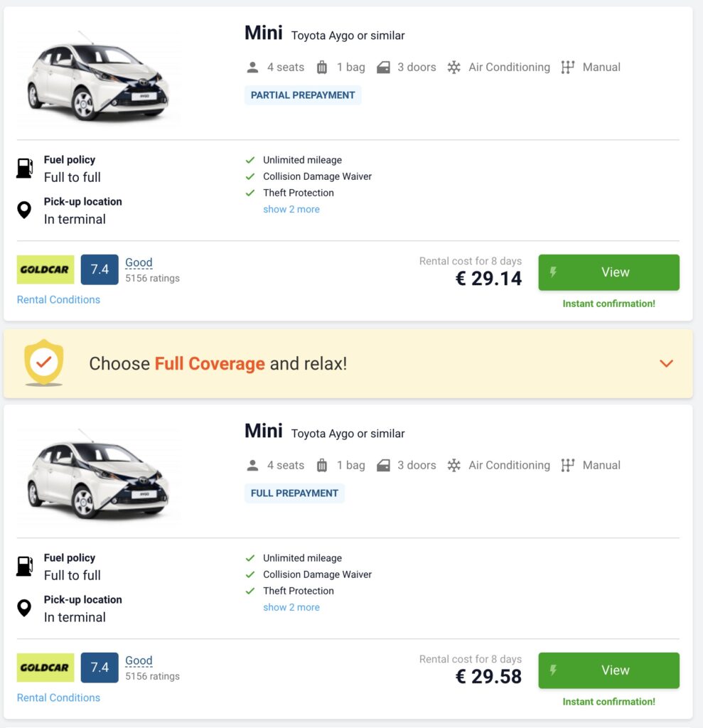Click the Good rating link on the second card

tap(139, 660)
